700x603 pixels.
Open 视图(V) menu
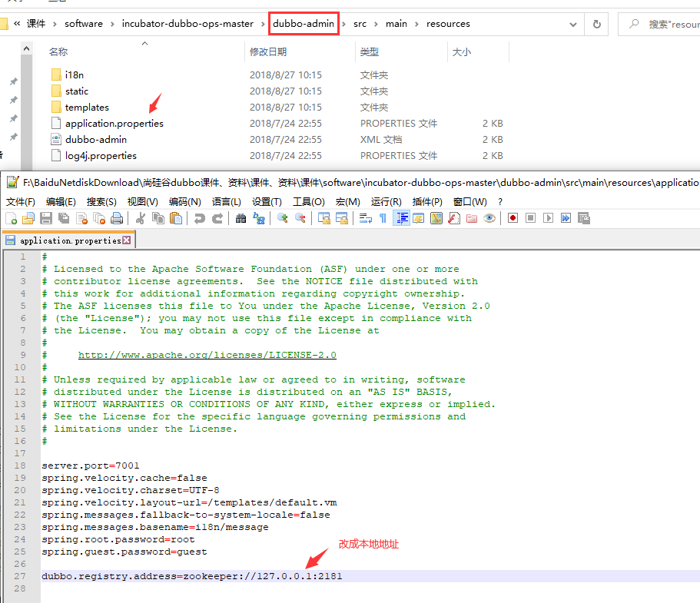click(x=142, y=202)
